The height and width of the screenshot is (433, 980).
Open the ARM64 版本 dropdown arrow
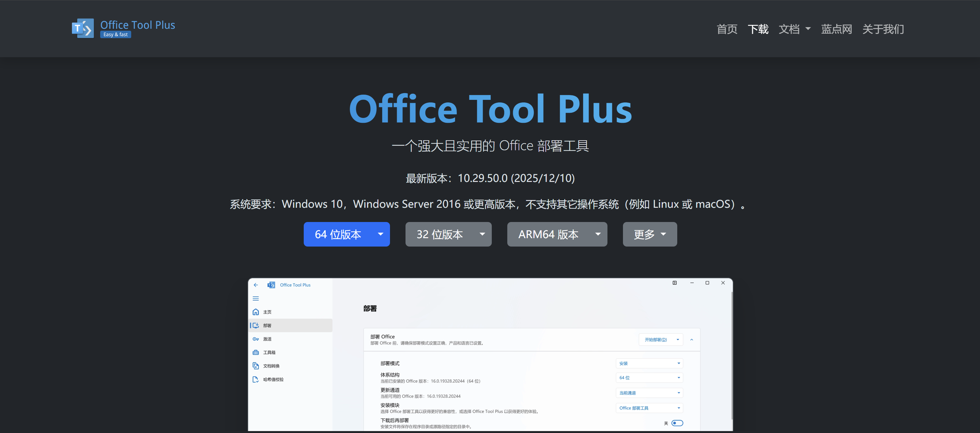coord(598,234)
